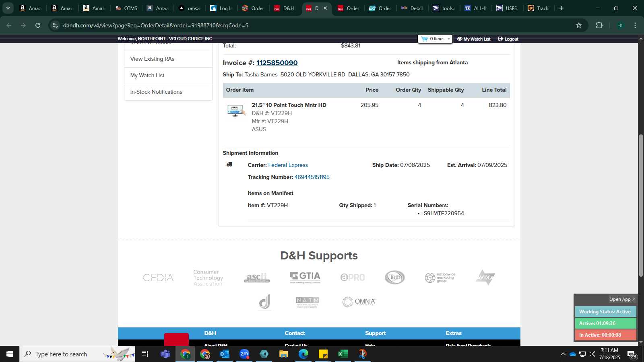This screenshot has width=644, height=362.
Task: Click the page vertical scrollbar
Action: tap(641, 205)
